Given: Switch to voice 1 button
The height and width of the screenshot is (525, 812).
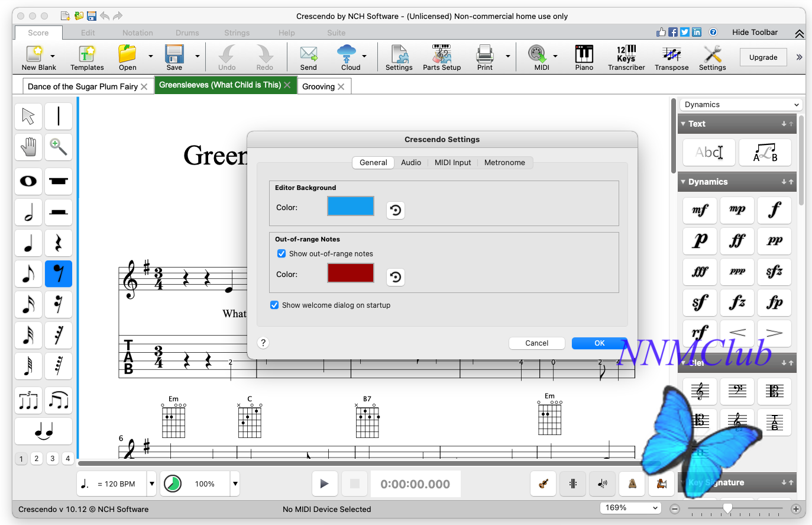Looking at the screenshot, I should (x=21, y=459).
